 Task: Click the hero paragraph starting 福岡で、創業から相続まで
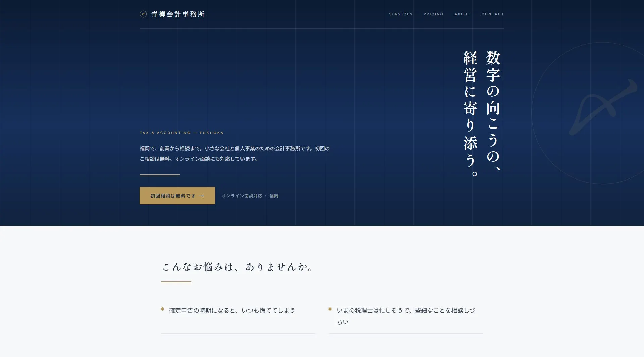click(x=235, y=154)
